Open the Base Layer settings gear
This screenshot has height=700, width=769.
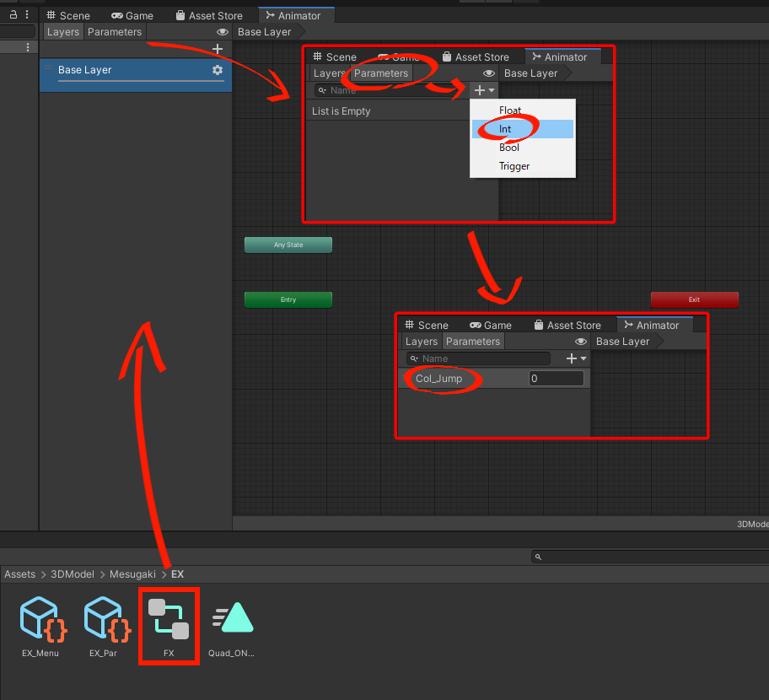click(x=218, y=70)
